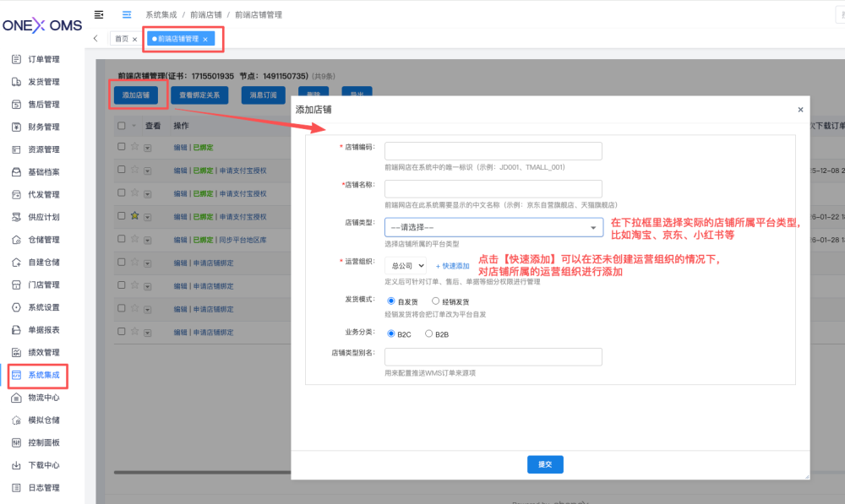Open 绩效管理 sidebar icon
The image size is (845, 504).
(x=16, y=353)
